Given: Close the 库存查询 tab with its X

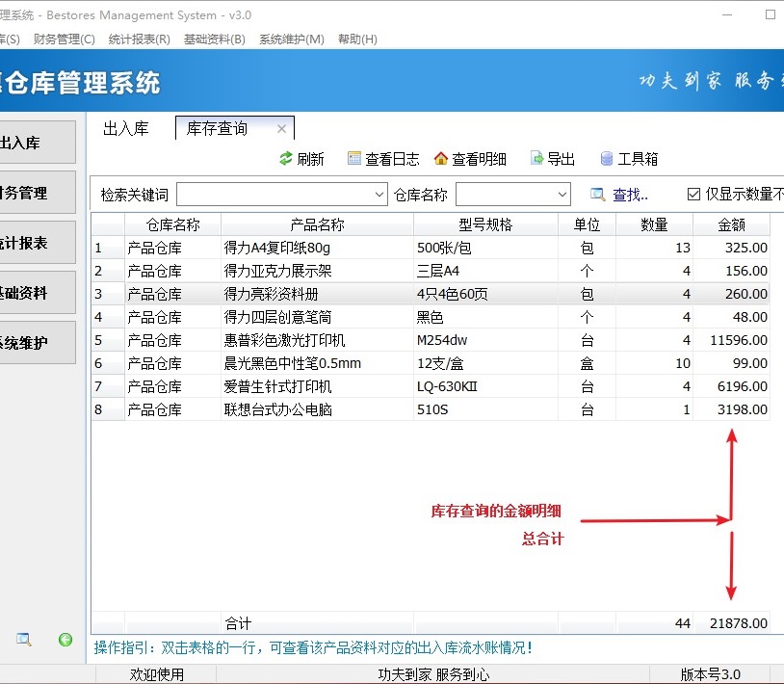Looking at the screenshot, I should pyautogui.click(x=281, y=128).
